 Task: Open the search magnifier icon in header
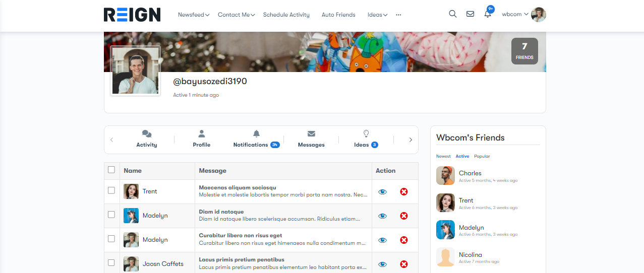pyautogui.click(x=452, y=14)
